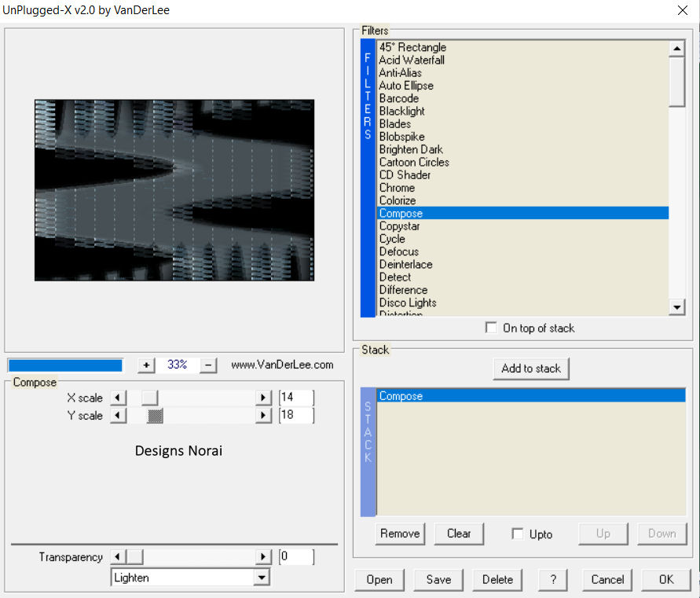Select Compose in the Stack list

click(x=531, y=396)
